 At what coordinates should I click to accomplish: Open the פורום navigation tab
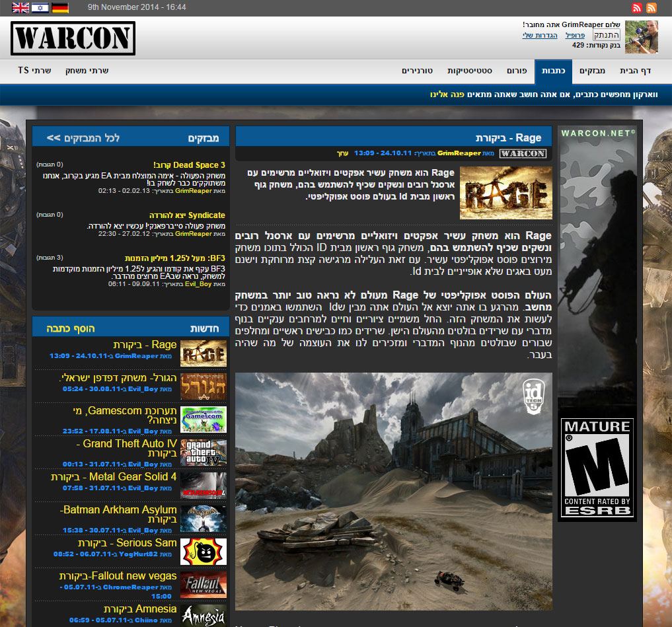(517, 71)
